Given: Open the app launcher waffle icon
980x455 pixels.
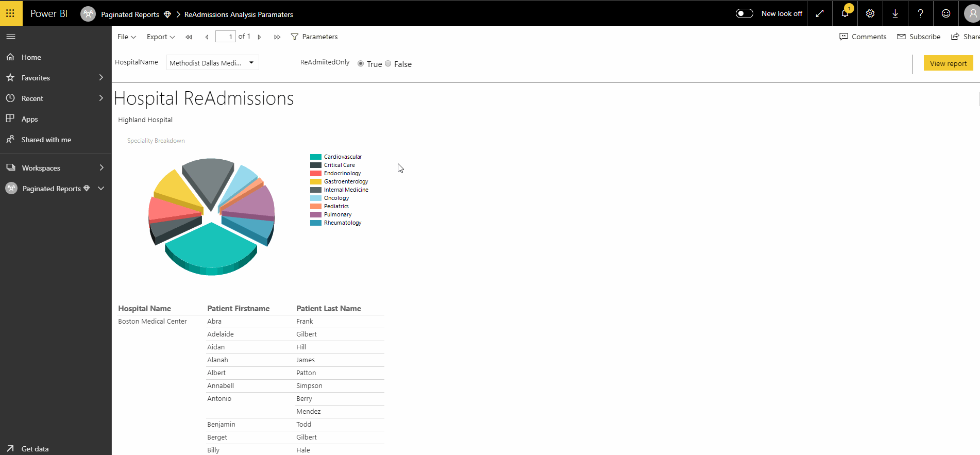Looking at the screenshot, I should (x=11, y=13).
